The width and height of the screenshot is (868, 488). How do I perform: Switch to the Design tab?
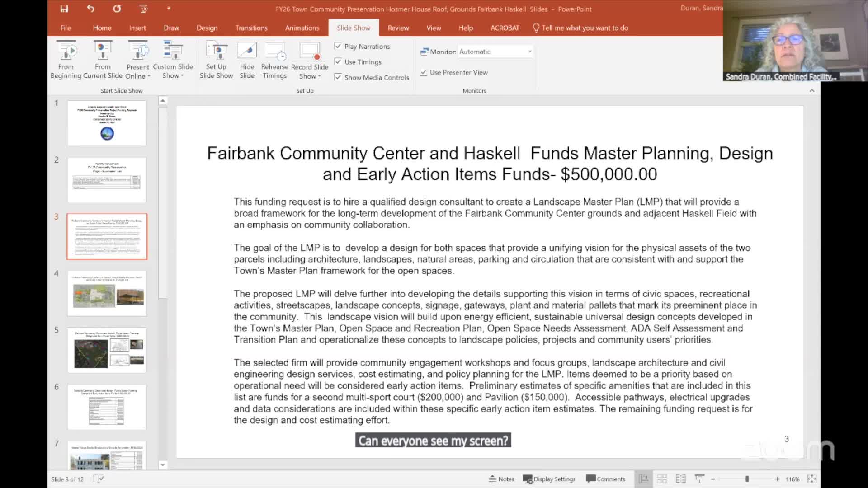tap(207, 28)
